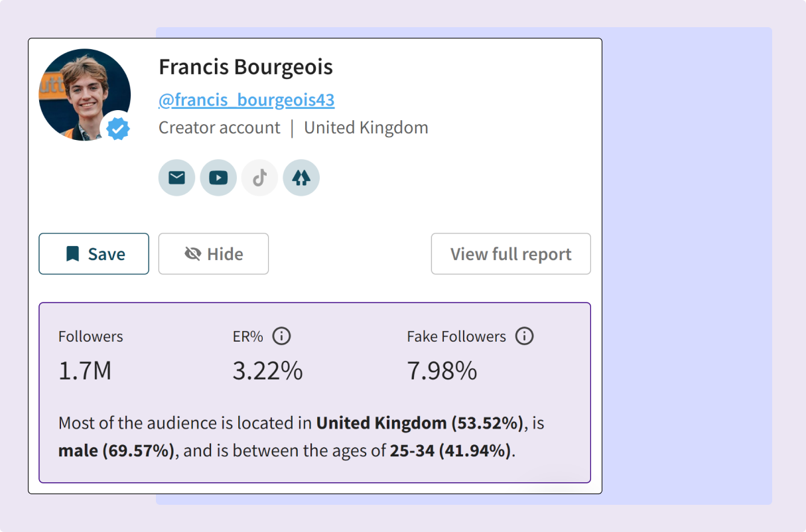Click the 3.22% engagement rate value
This screenshot has width=806, height=532.
click(267, 371)
